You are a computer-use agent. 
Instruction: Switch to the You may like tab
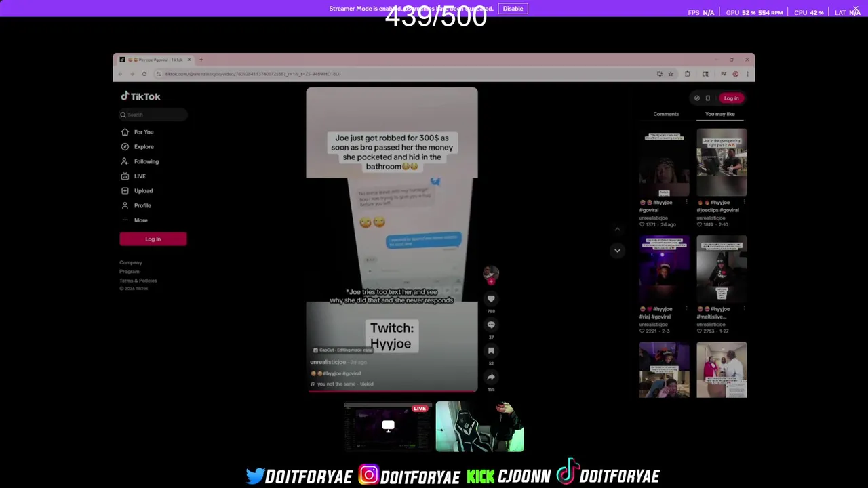719,114
